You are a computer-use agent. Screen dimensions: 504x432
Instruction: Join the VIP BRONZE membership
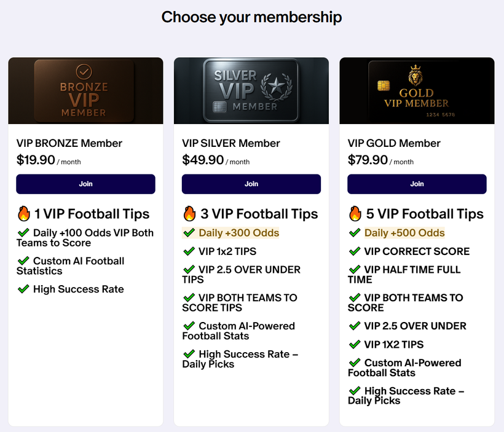click(x=85, y=184)
